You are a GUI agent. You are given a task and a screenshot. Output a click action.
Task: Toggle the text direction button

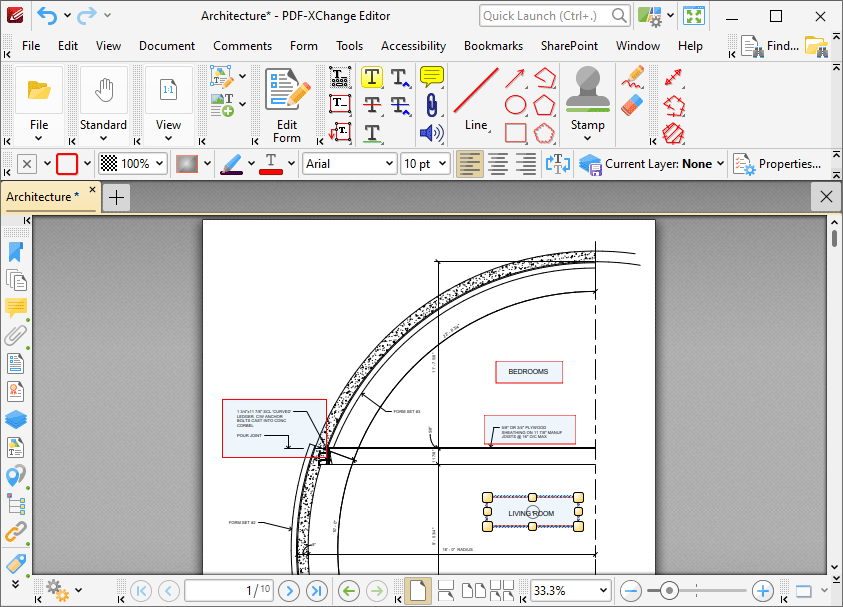click(x=558, y=164)
